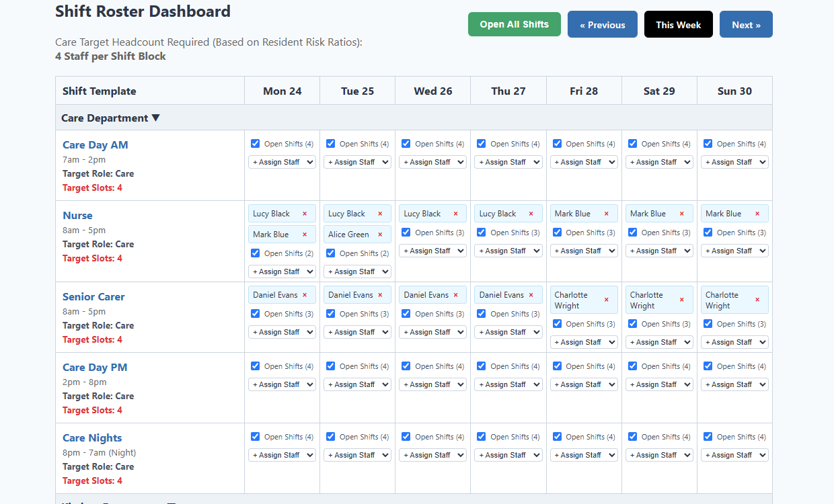Open Assign Staff dropdown Care Day AM Mon 24

coord(282,162)
